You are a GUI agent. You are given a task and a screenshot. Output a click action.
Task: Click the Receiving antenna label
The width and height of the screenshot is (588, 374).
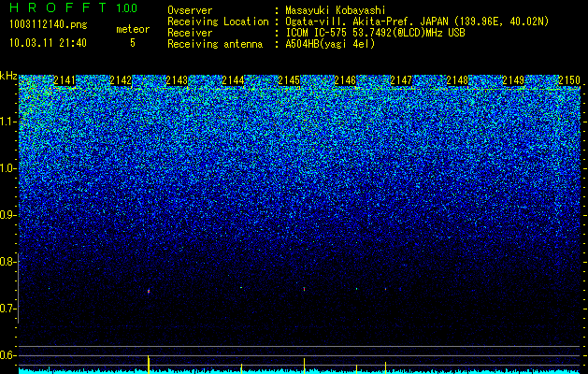215,44
